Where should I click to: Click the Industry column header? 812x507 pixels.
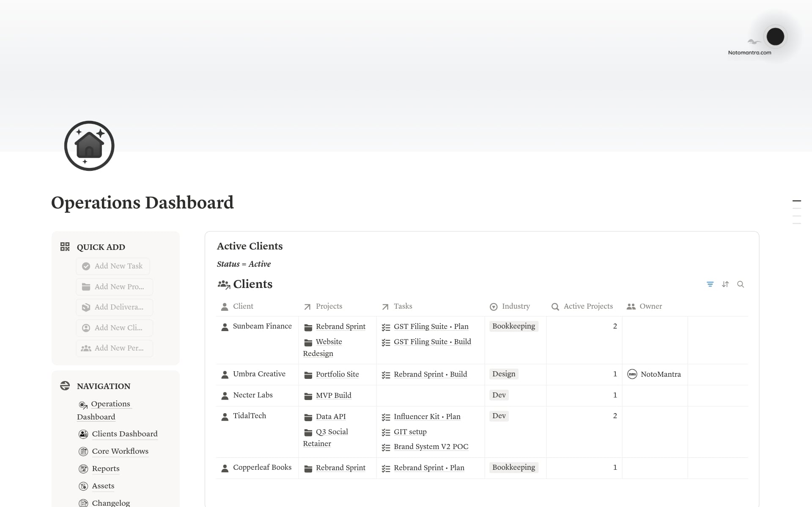[x=515, y=306]
